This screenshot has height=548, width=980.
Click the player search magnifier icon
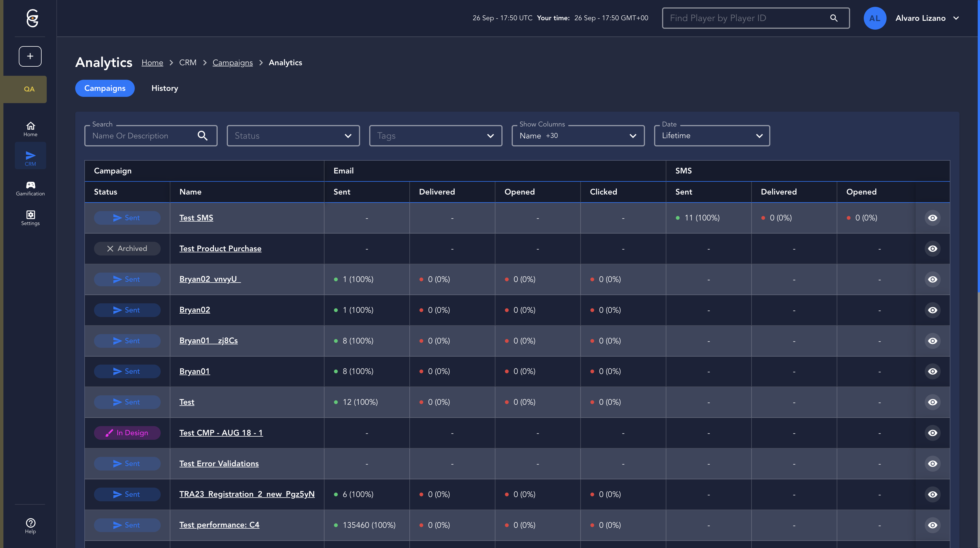834,18
